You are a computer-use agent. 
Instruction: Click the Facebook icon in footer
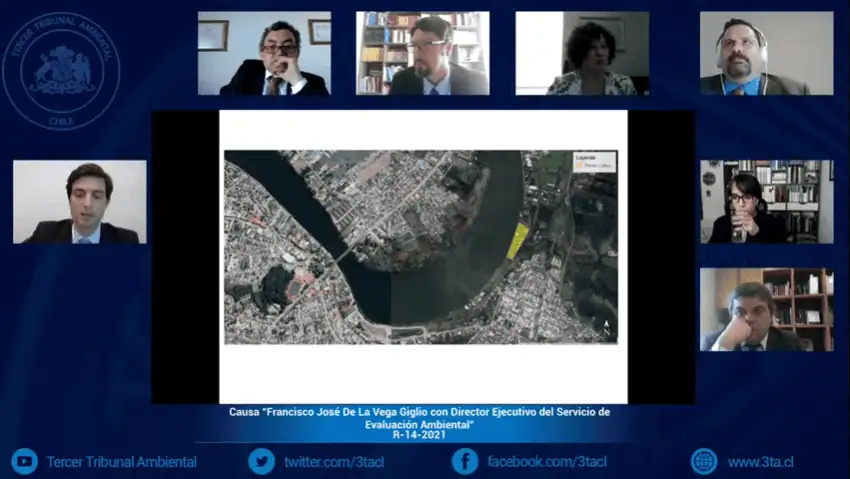pyautogui.click(x=464, y=461)
